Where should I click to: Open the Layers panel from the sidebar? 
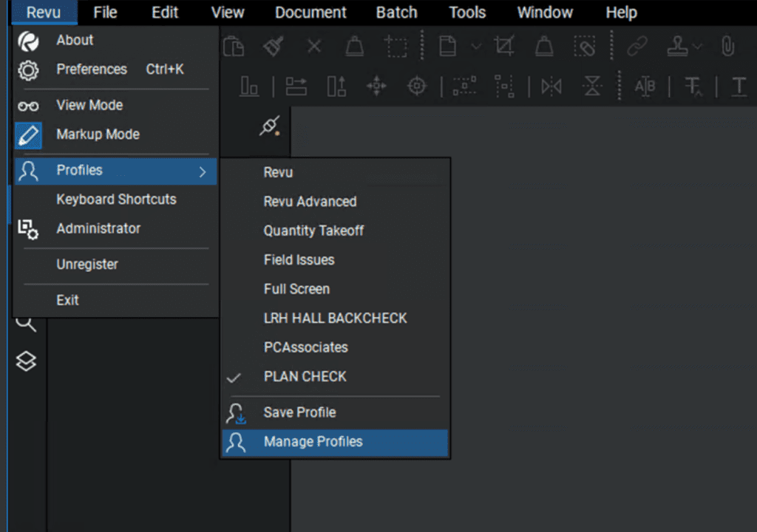(26, 361)
